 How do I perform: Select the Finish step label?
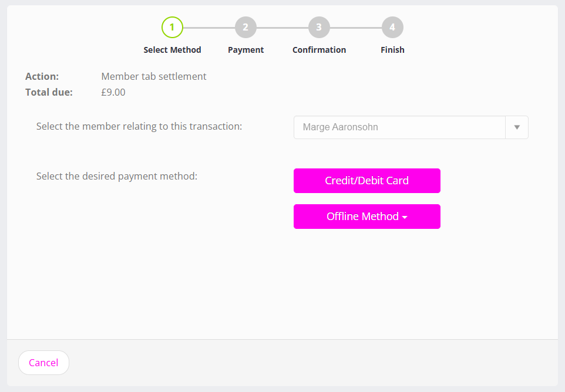tap(392, 50)
